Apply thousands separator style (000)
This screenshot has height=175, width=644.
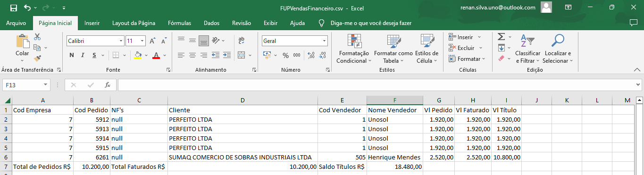tap(297, 55)
